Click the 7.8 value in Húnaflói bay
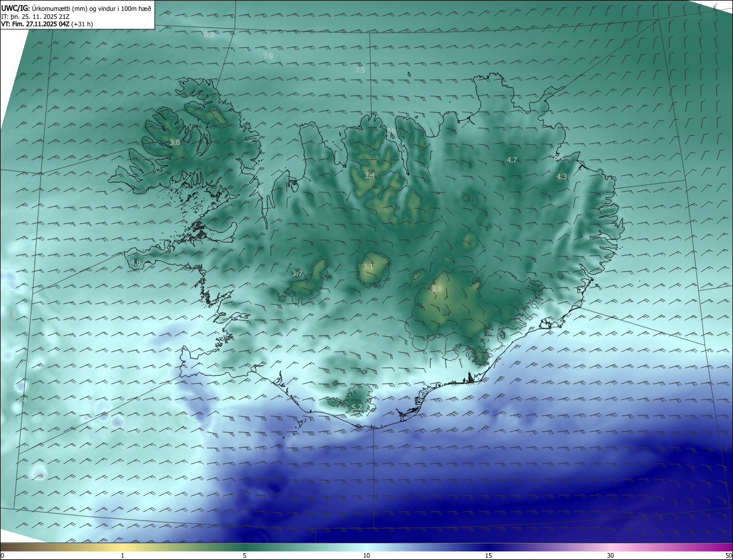Screen dimensions: 733x560 pos(258,191)
